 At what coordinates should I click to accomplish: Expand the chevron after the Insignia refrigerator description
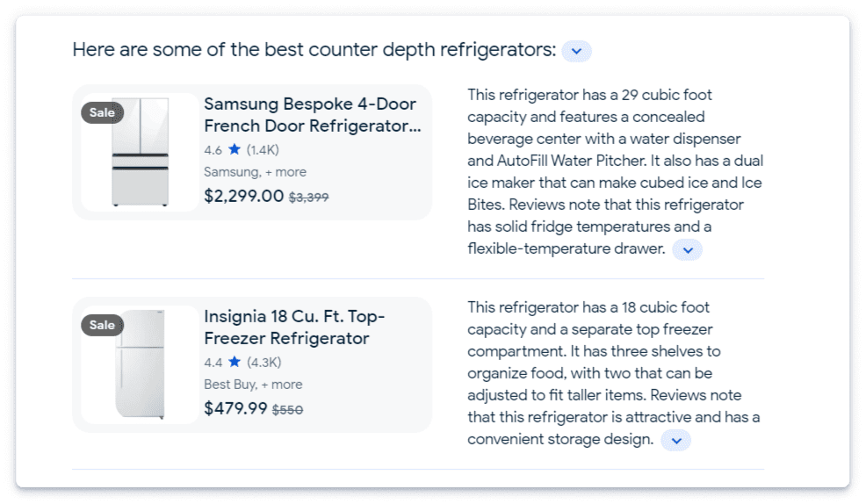pyautogui.click(x=675, y=440)
